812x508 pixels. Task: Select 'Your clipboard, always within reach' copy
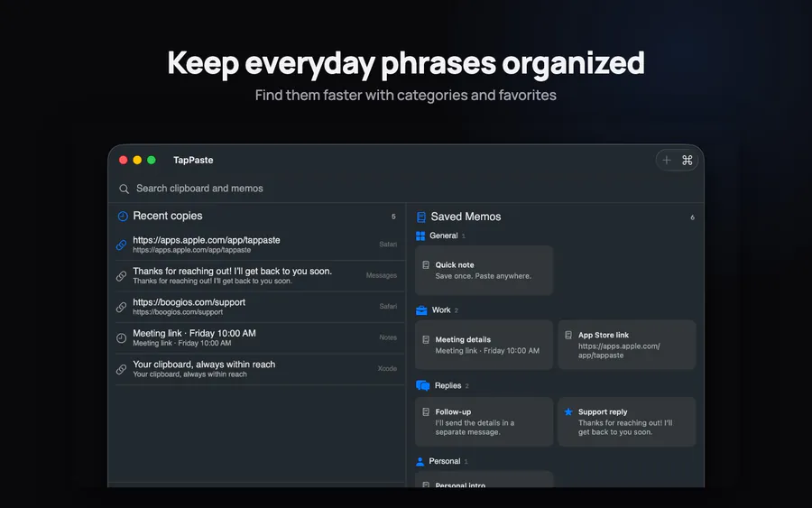coord(260,369)
